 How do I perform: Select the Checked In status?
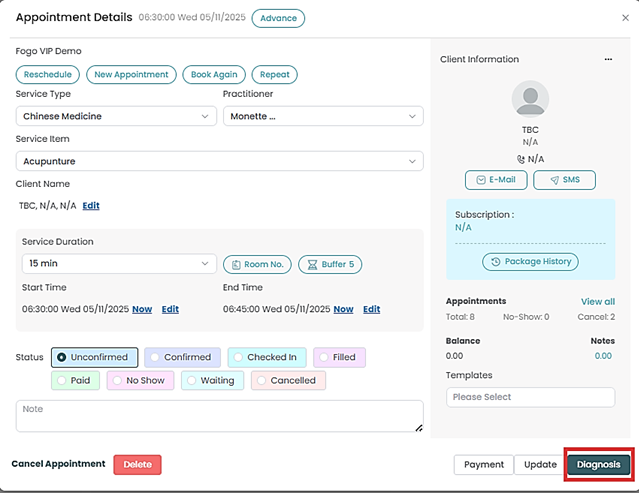click(x=265, y=357)
